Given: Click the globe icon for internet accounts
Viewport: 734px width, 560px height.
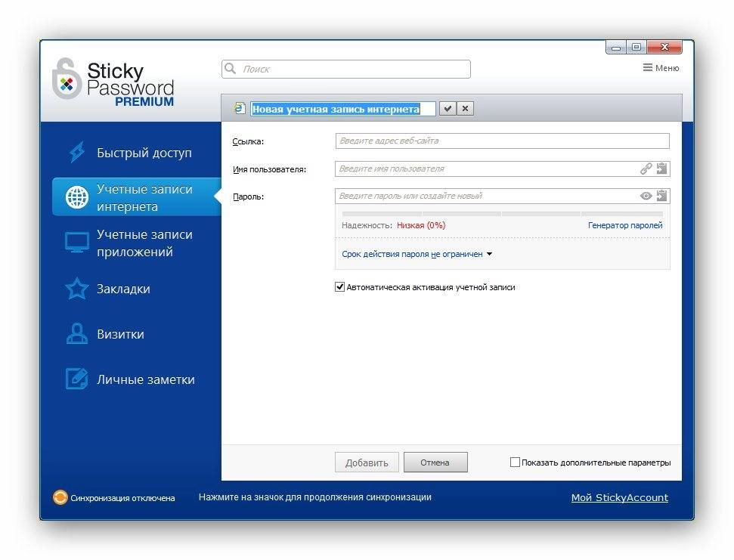Looking at the screenshot, I should (77, 197).
